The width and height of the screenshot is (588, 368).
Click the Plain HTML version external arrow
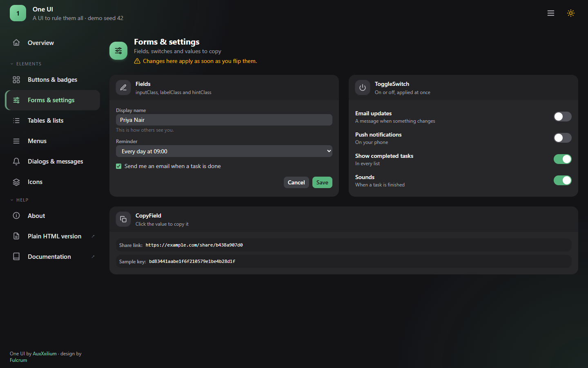click(93, 236)
